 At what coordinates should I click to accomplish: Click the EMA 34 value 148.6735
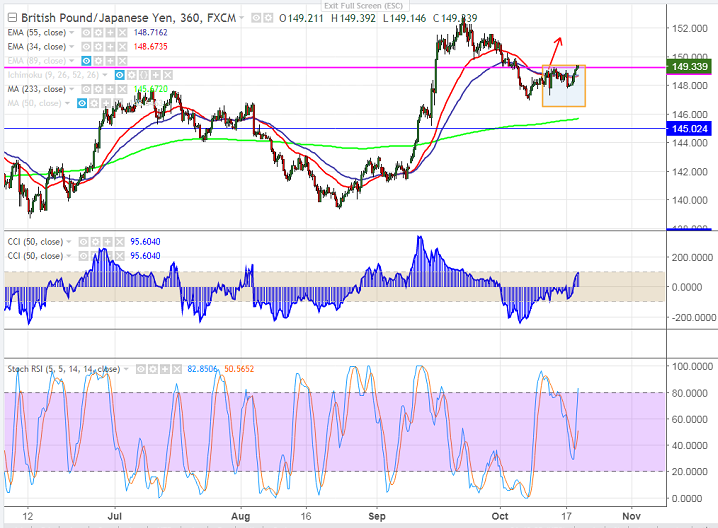click(x=151, y=47)
